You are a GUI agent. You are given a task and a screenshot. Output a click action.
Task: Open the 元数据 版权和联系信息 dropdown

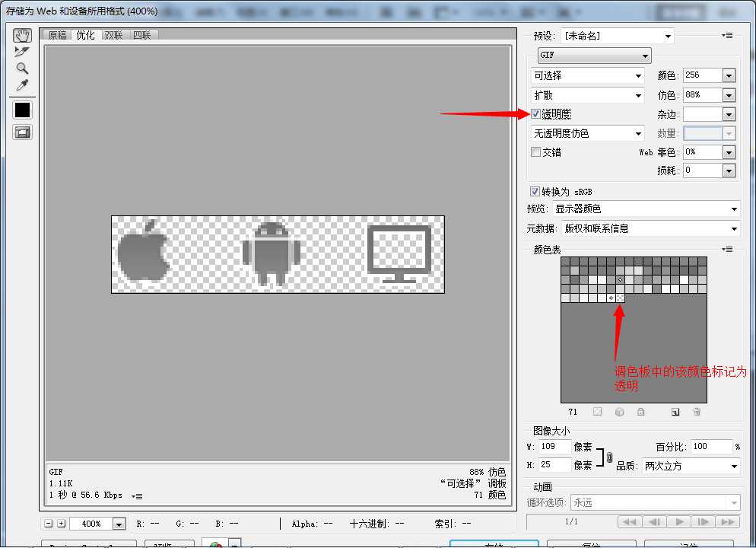[650, 228]
